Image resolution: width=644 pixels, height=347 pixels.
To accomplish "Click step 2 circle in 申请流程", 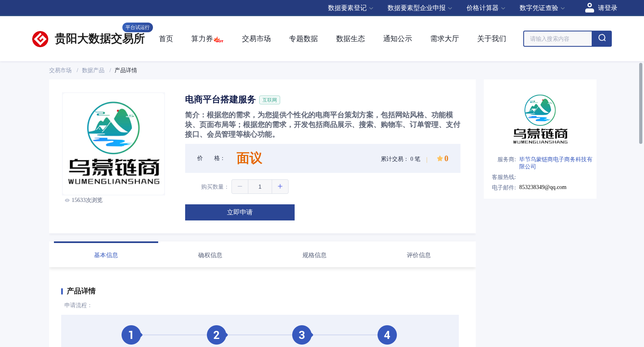I will click(217, 335).
